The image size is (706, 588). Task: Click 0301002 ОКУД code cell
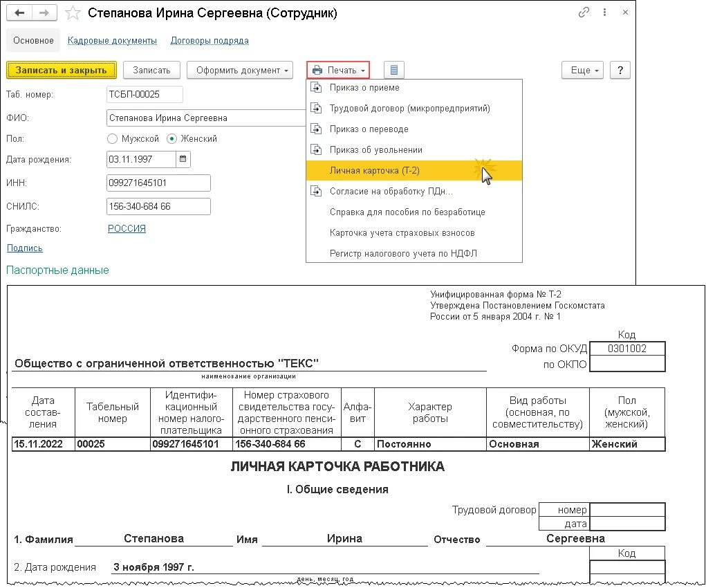(627, 348)
